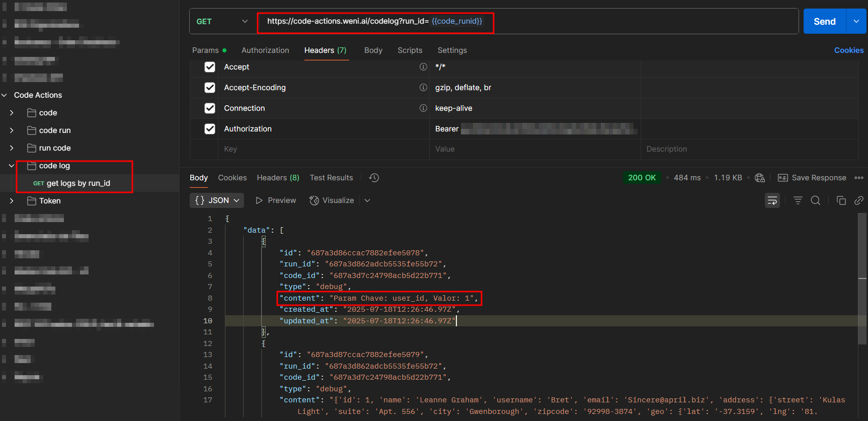This screenshot has width=868, height=421.
Task: Disable the Accept-Encoding header checkbox
Action: (210, 88)
